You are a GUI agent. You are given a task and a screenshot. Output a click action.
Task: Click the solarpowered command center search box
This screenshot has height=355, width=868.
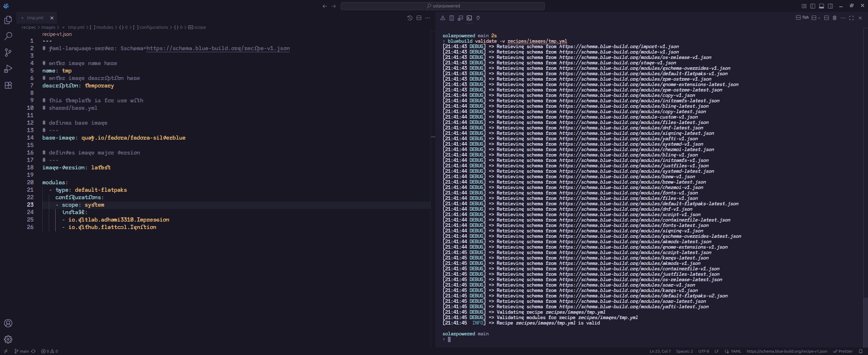[443, 6]
